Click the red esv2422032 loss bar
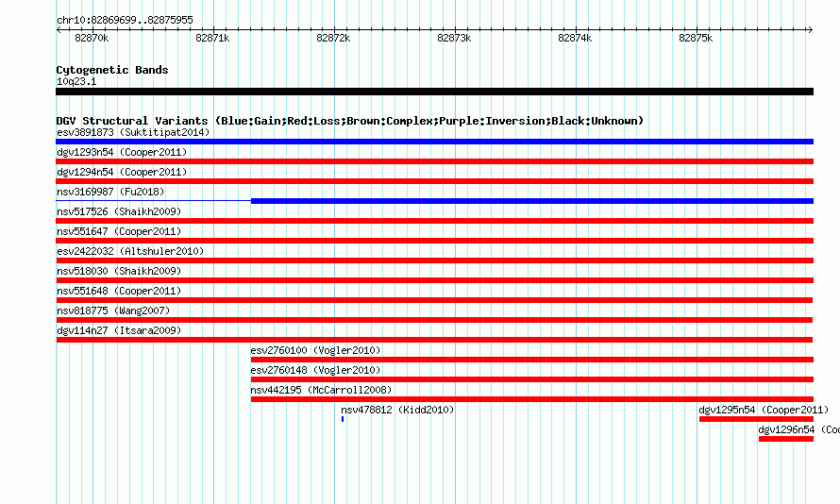840x504 pixels. (x=434, y=260)
